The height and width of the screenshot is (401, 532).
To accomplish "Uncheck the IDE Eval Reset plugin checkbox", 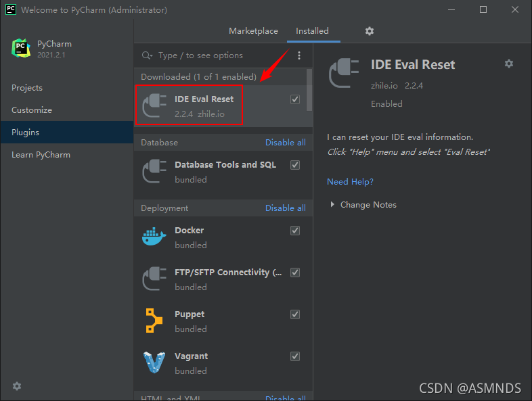I will tap(295, 99).
